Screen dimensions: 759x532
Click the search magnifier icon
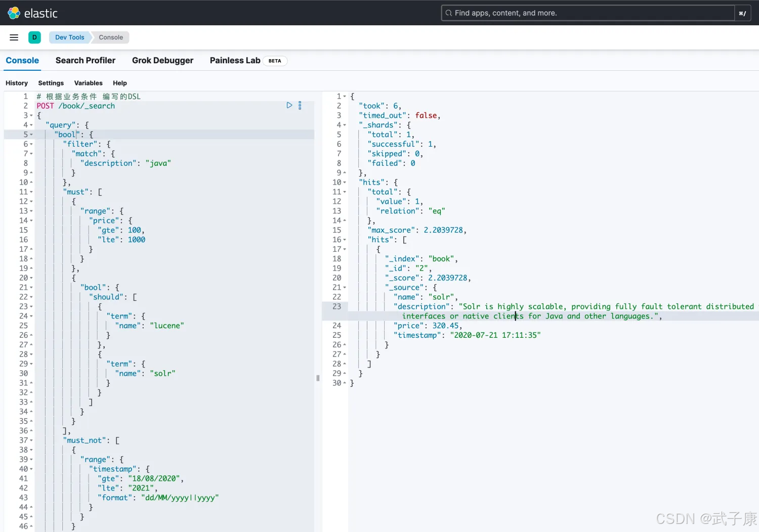tap(448, 13)
